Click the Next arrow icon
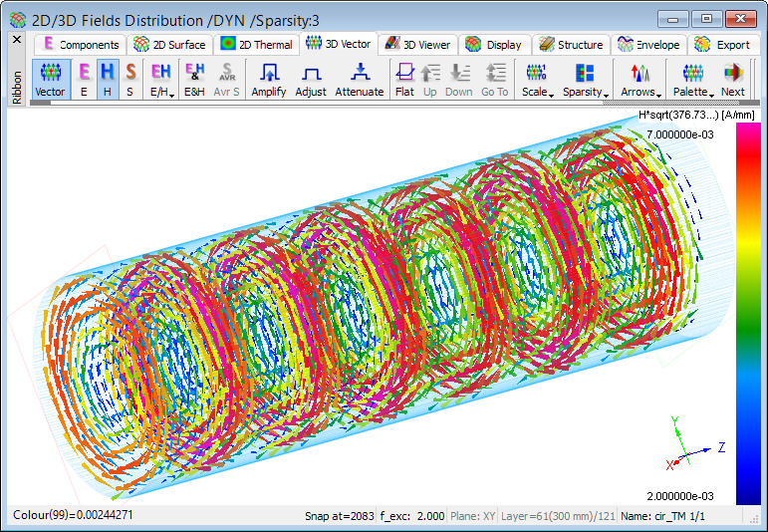 click(733, 79)
